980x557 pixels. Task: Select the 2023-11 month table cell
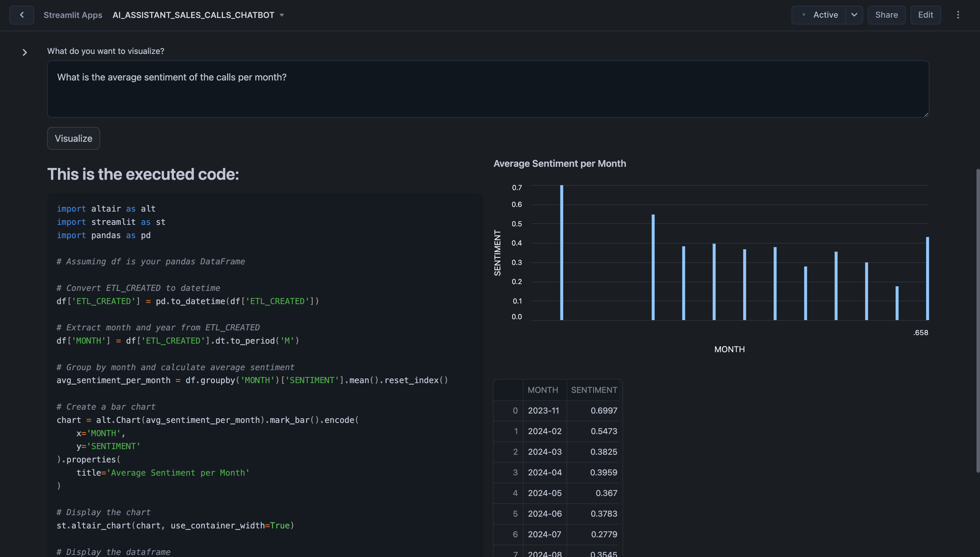(x=544, y=411)
